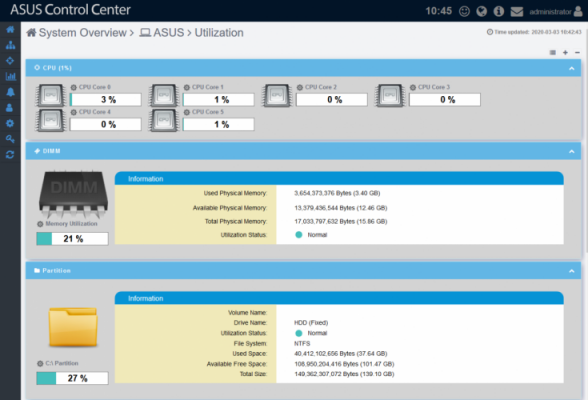Screen dimensions: 588x400
Task: Click the CPU Core 0 chip image
Action: tap(51, 95)
